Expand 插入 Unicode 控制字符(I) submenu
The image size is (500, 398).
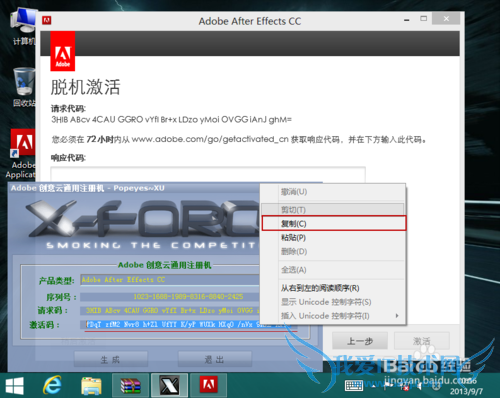pyautogui.click(x=333, y=316)
